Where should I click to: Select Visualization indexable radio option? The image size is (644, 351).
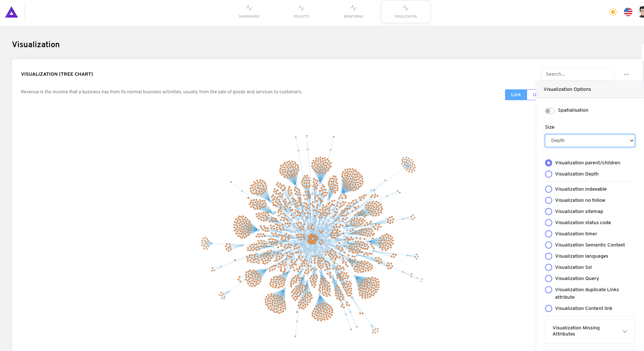(x=549, y=189)
